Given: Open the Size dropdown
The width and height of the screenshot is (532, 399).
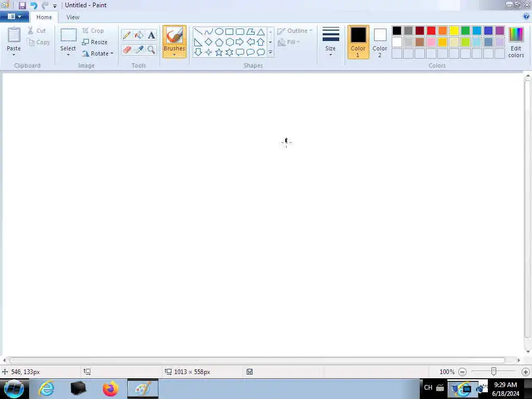Looking at the screenshot, I should pyautogui.click(x=330, y=42).
